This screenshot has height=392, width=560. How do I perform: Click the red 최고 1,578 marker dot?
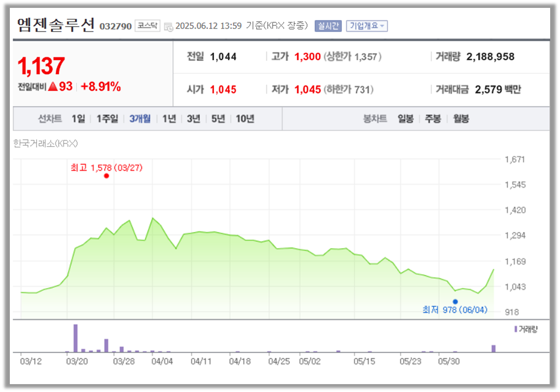(x=106, y=176)
